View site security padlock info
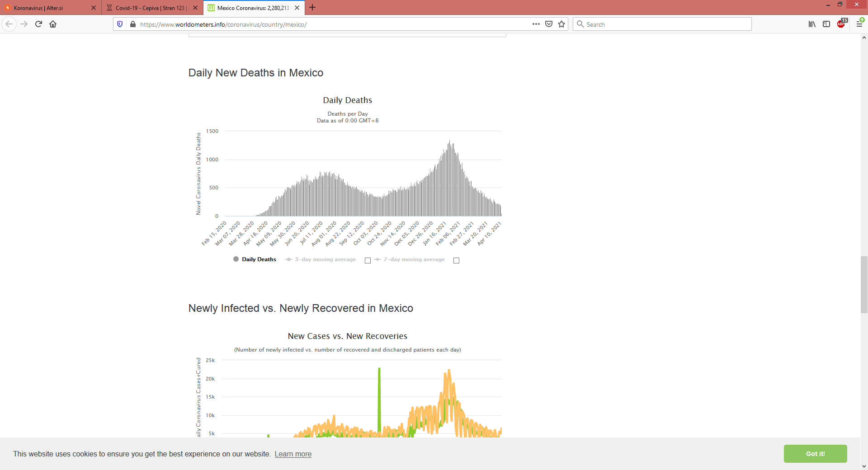The height and width of the screenshot is (470, 868). 133,24
